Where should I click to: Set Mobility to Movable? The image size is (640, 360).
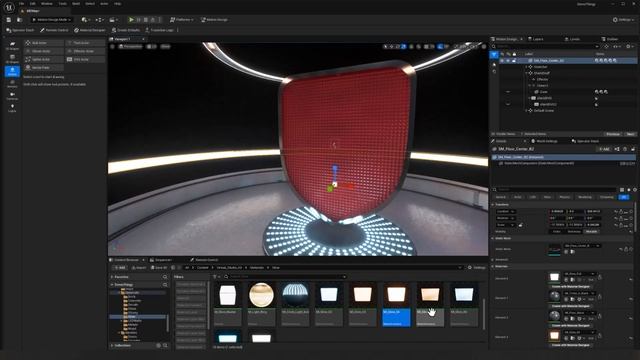click(x=591, y=231)
